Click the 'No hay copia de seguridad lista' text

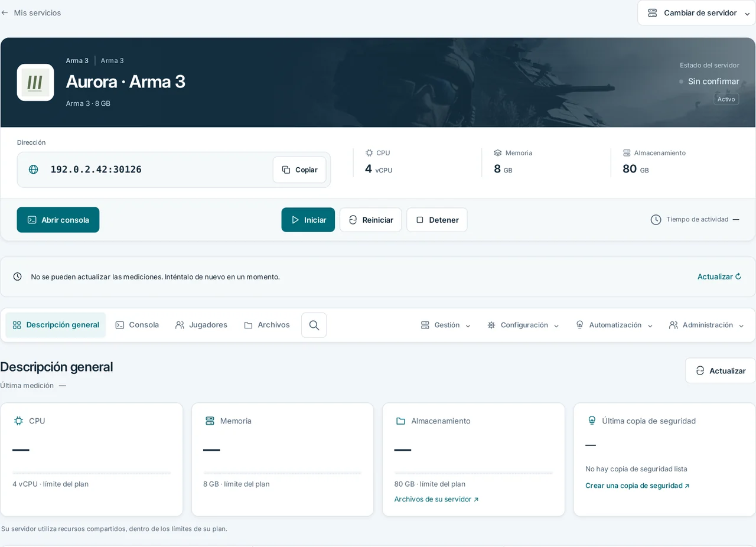(636, 469)
